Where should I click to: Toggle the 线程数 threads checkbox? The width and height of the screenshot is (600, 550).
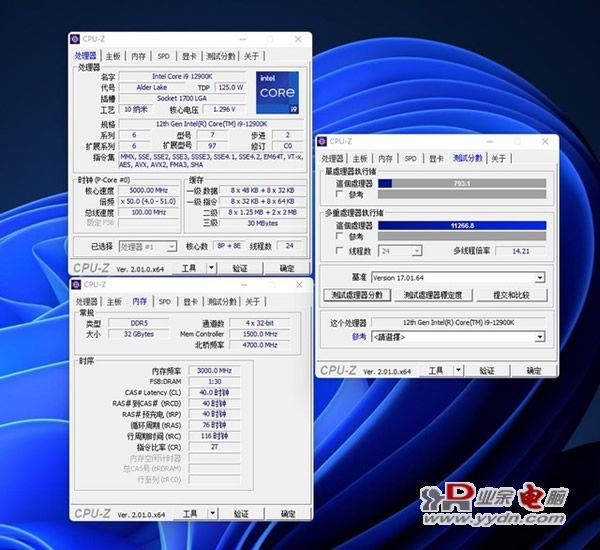coord(339,251)
